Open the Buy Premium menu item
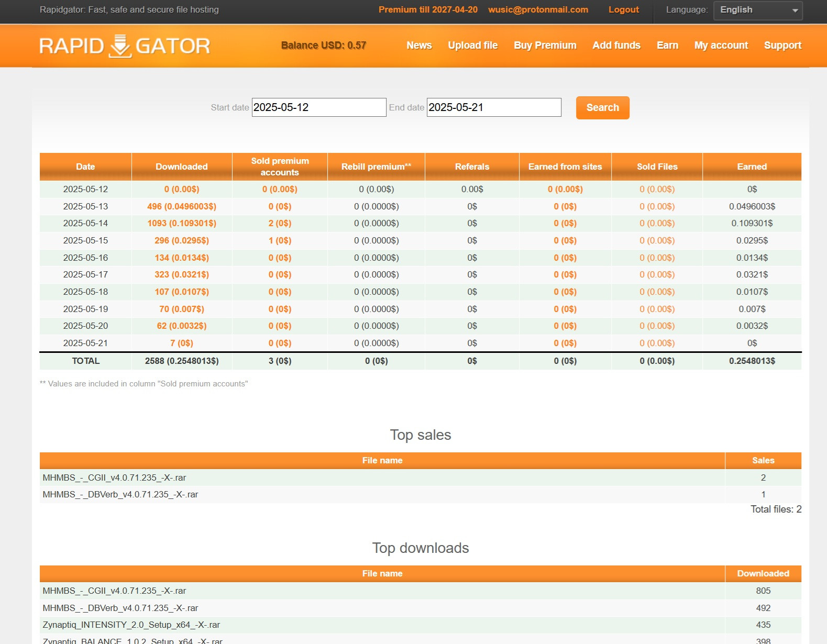Screen dimensions: 827x644 545,46
